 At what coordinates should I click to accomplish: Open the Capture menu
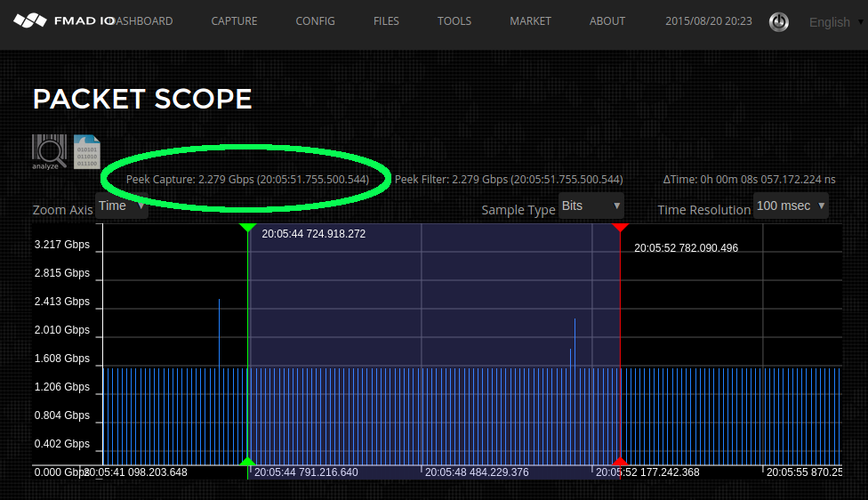[x=234, y=21]
